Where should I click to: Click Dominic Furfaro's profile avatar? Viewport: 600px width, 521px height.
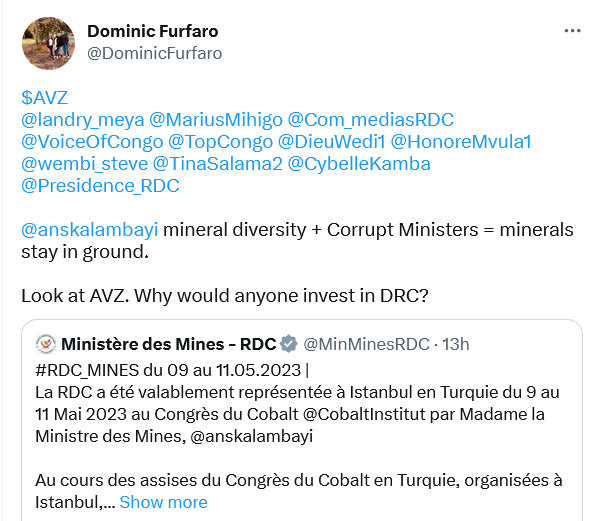45,41
